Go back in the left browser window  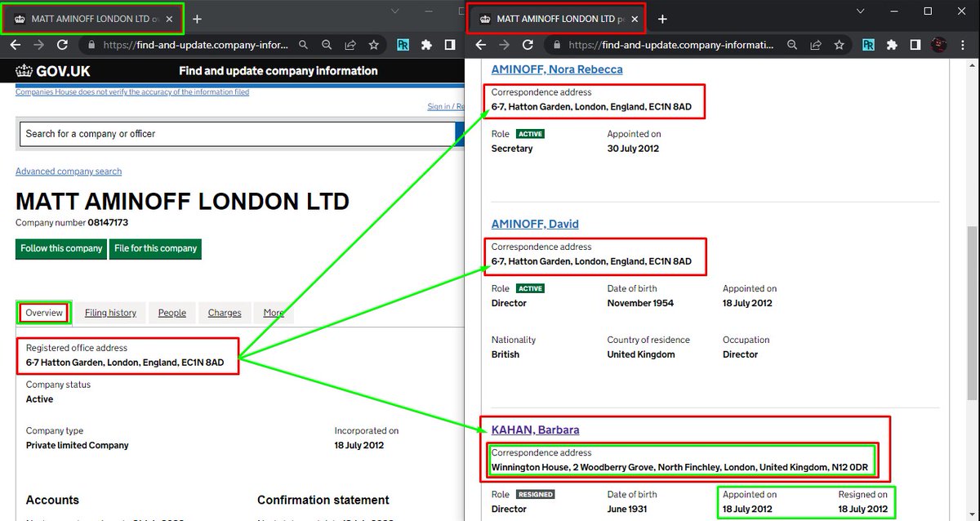[x=16, y=46]
